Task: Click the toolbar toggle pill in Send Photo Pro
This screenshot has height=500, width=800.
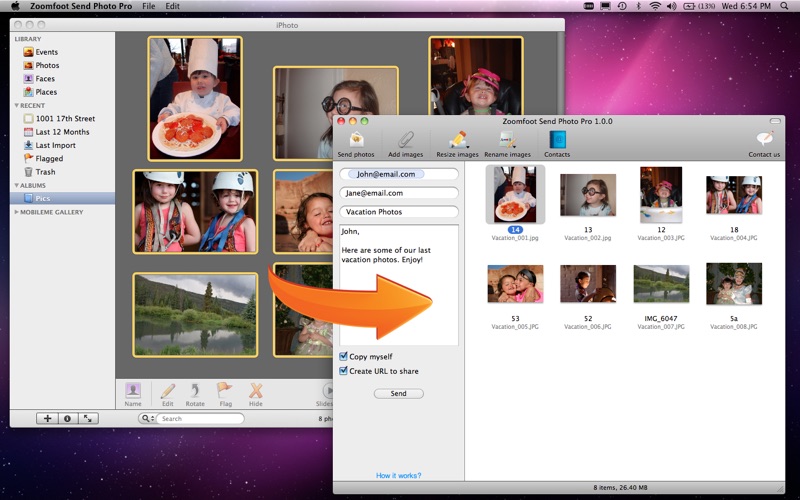Action: pyautogui.click(x=775, y=121)
